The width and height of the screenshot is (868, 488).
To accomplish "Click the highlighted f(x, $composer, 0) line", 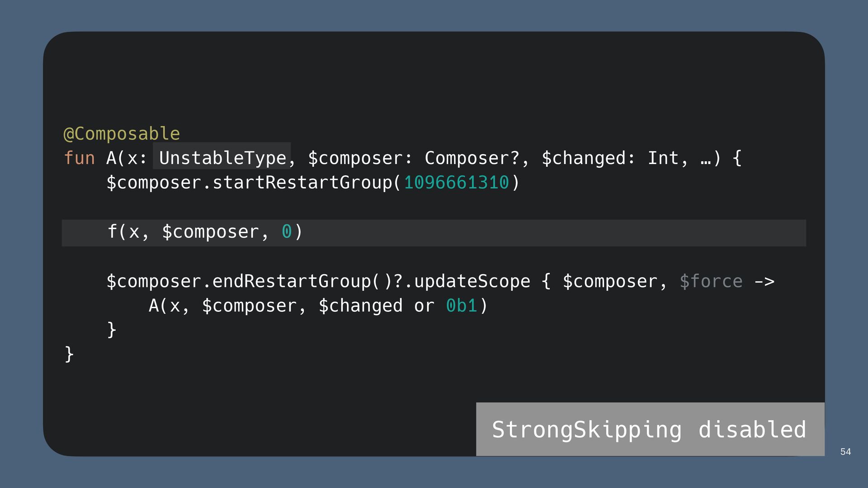I will point(204,232).
